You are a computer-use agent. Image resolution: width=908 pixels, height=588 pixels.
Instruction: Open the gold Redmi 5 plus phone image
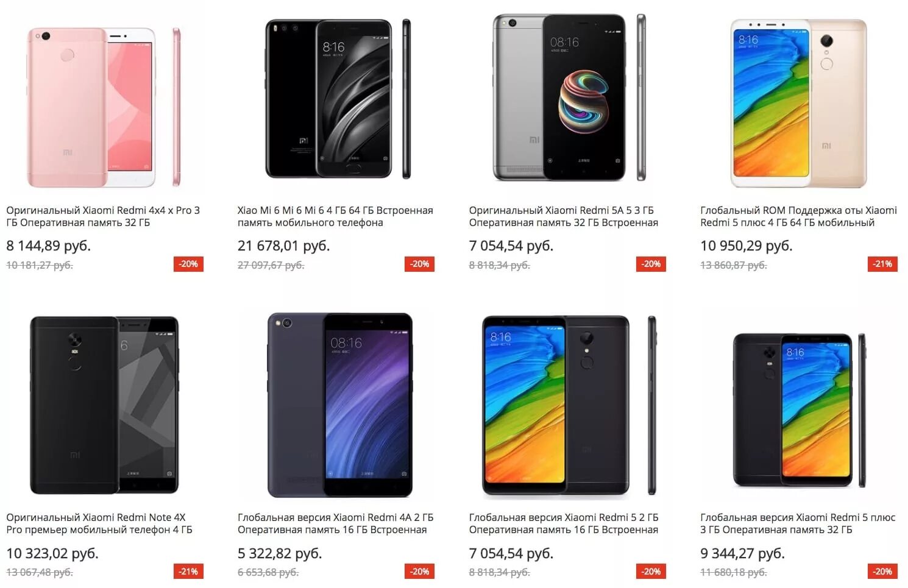pos(798,104)
